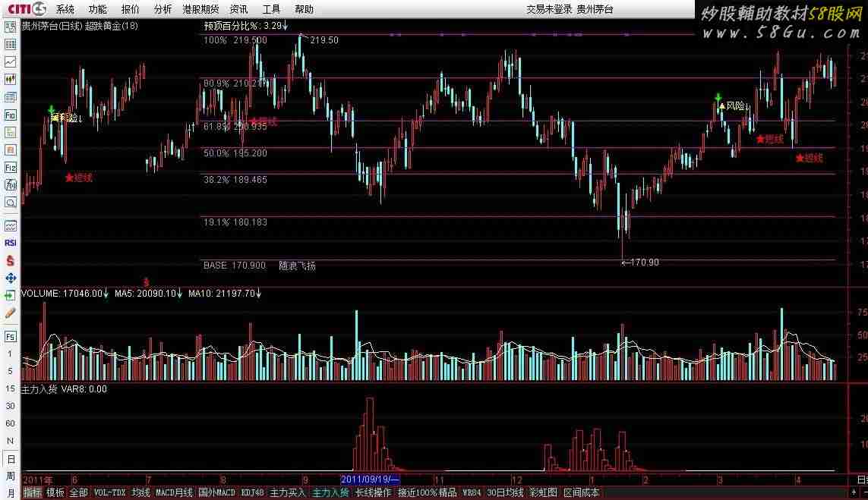Switch to the 长线操作 indicator tab

(373, 492)
